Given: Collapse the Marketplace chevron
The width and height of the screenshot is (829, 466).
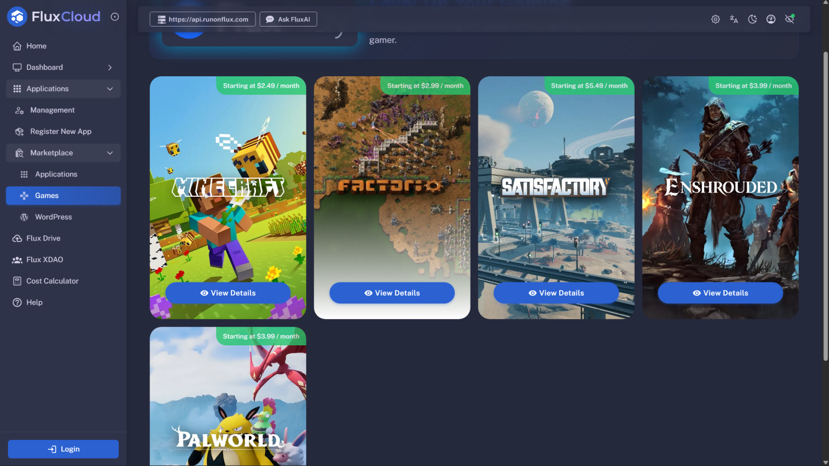Looking at the screenshot, I should 110,153.
